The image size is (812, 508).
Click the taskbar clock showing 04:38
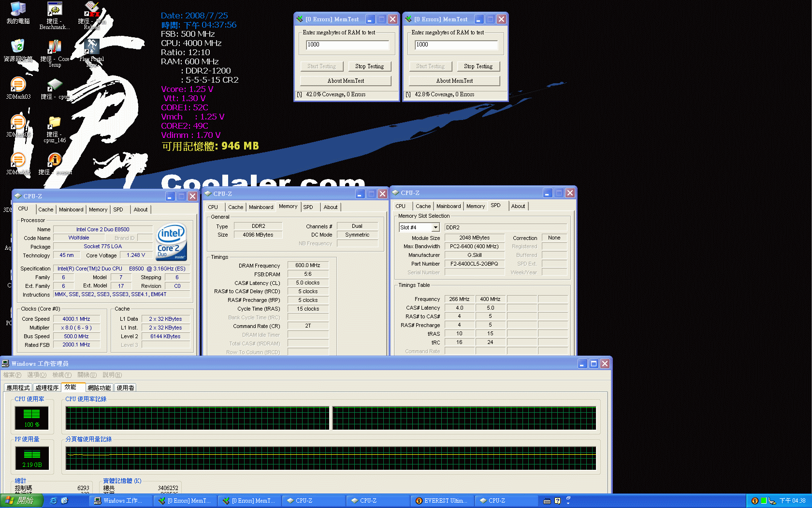click(793, 501)
